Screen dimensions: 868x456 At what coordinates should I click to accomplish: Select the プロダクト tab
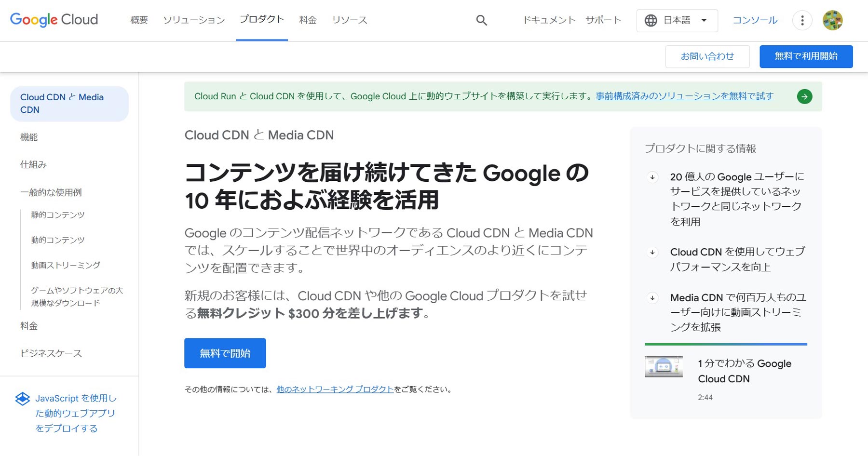(262, 19)
